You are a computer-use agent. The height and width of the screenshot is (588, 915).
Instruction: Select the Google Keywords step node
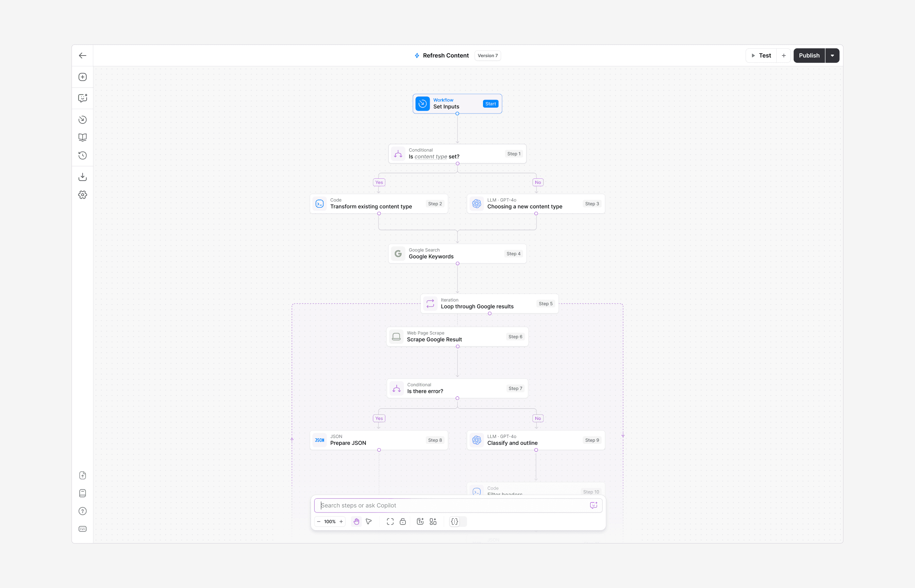pos(457,253)
